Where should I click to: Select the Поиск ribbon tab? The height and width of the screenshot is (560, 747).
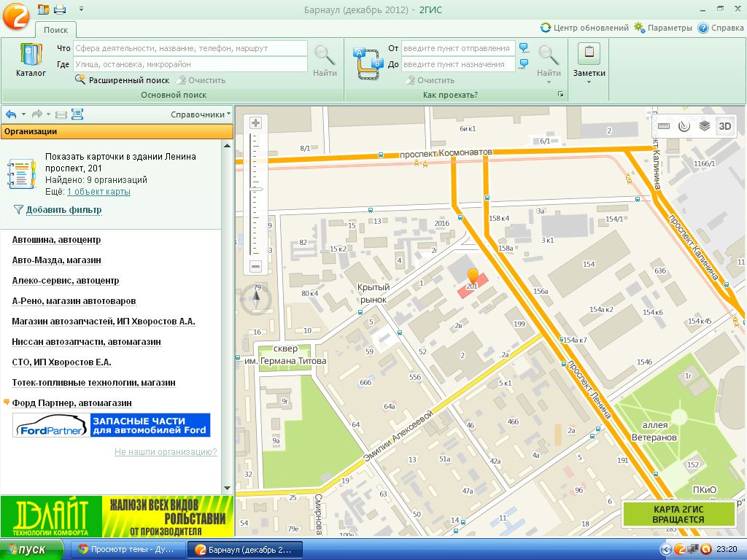[x=55, y=29]
